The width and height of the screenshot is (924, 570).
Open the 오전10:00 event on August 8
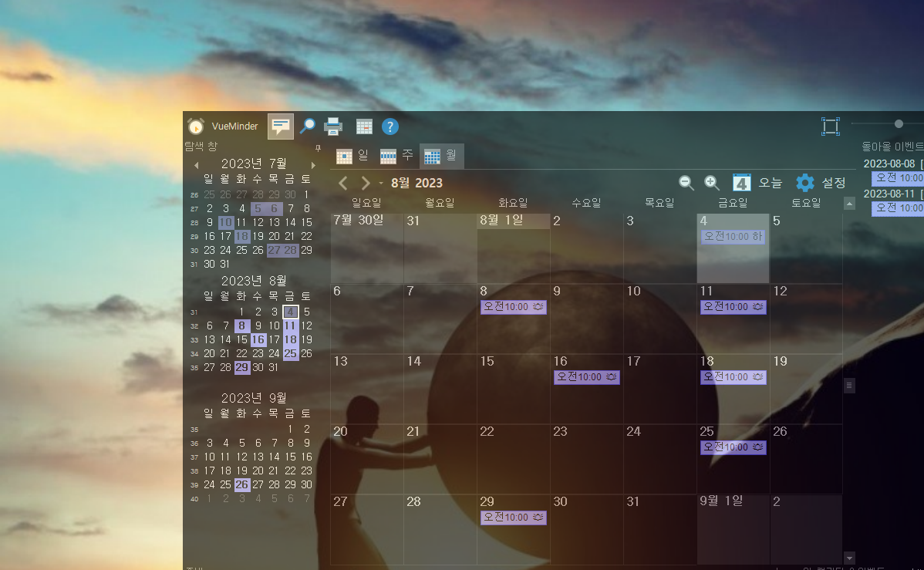(x=513, y=306)
